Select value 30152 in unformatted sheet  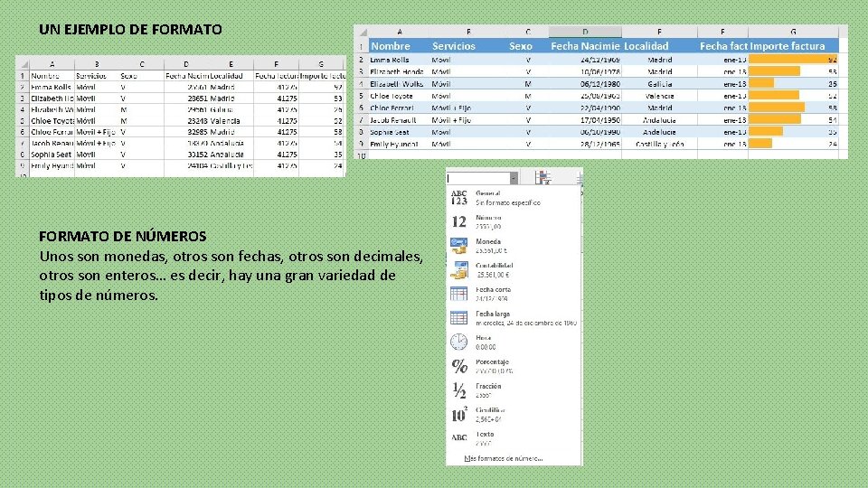186,155
